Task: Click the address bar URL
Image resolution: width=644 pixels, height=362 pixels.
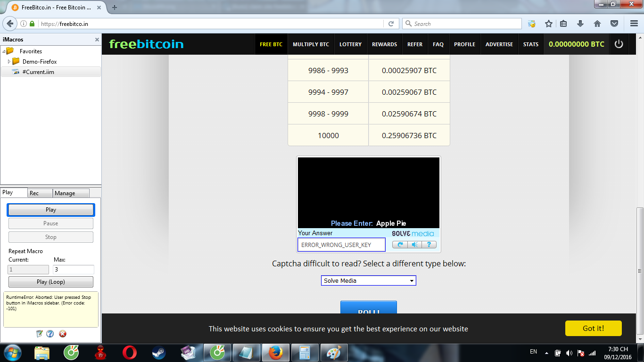Action: pyautogui.click(x=65, y=24)
